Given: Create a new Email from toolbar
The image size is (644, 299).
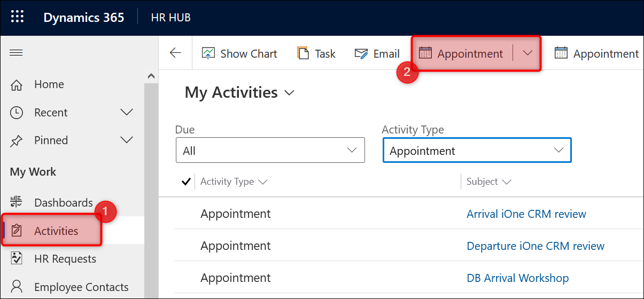Looking at the screenshot, I should pos(377,54).
